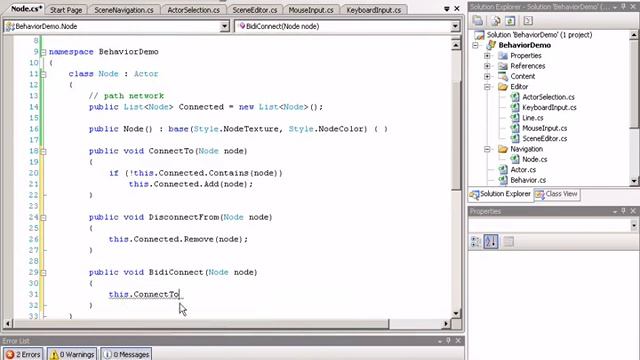Screen dimensions: 640x360
Task: Select ActorSelection.cs file in Solution Explorer
Action: [x=548, y=97]
